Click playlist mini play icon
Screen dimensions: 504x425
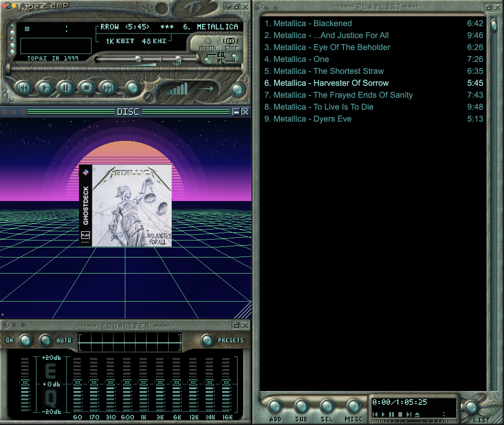(383, 414)
